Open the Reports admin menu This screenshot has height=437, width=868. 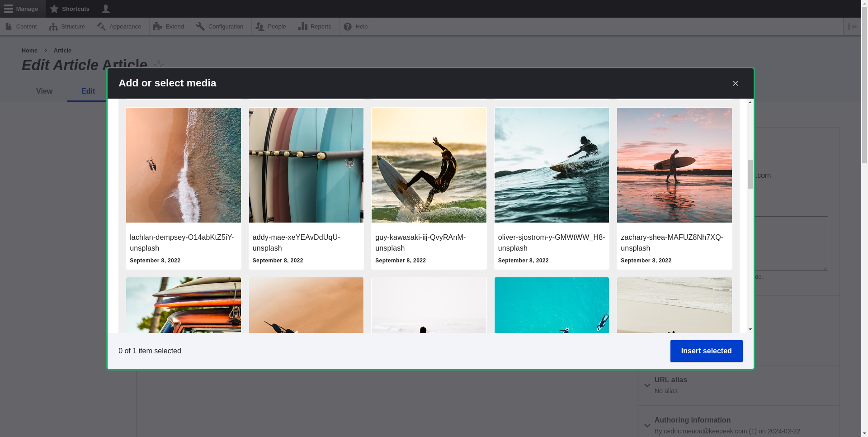pos(316,27)
